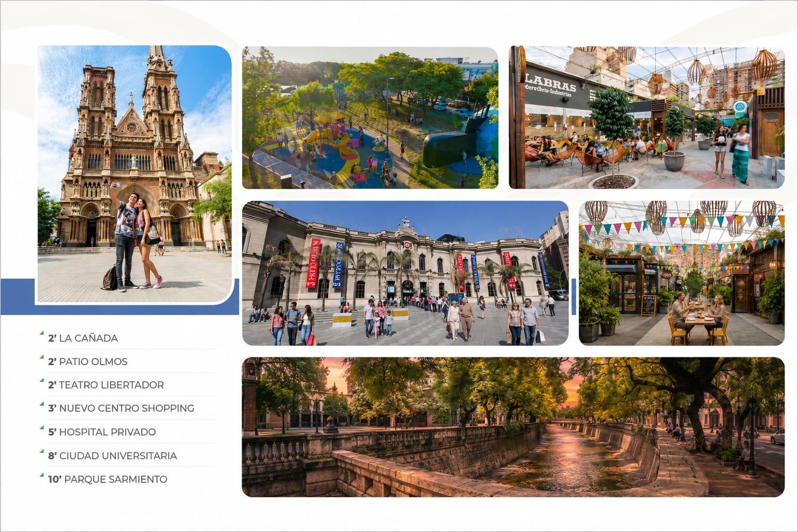798x532 pixels.
Task: Open the LABRAS outdoor cafe photo
Action: point(647,117)
